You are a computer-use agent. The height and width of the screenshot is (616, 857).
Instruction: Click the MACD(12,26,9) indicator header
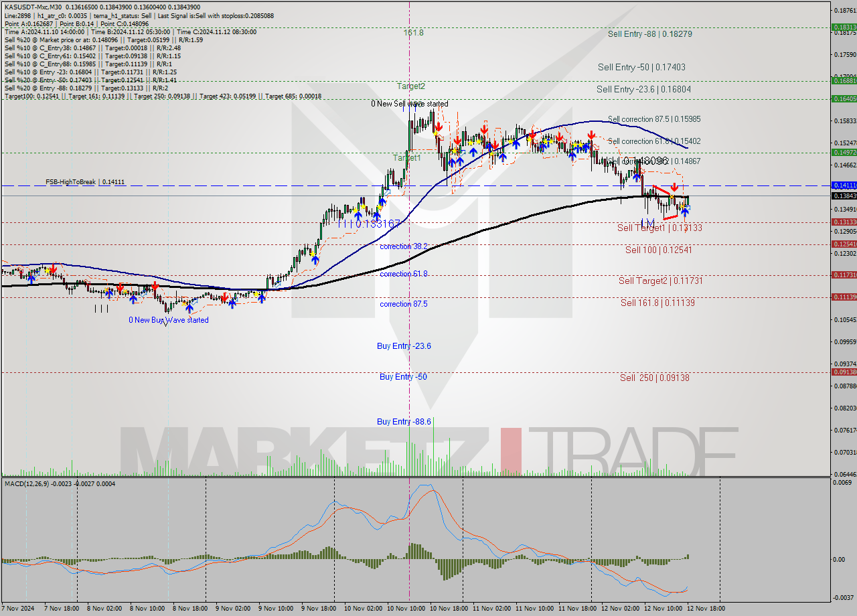coord(60,483)
